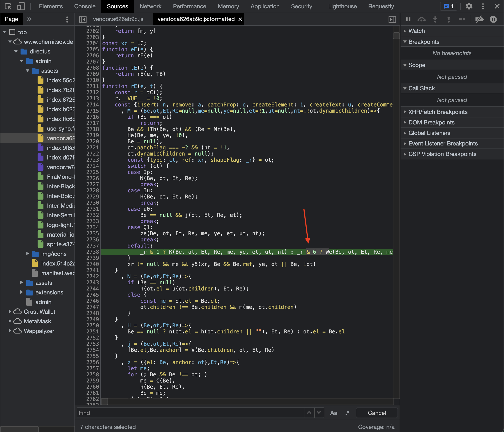Collapse the Scope section
This screenshot has width=504, height=432.
click(452, 65)
